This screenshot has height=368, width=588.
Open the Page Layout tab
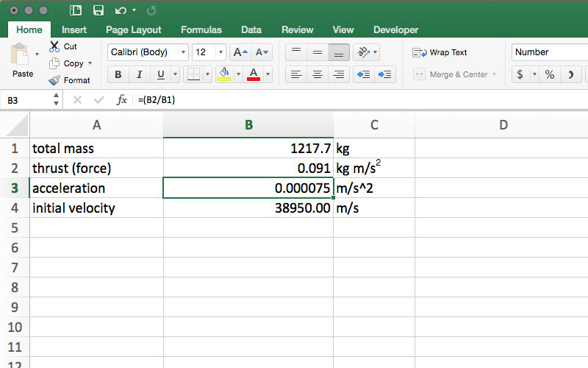pos(133,30)
